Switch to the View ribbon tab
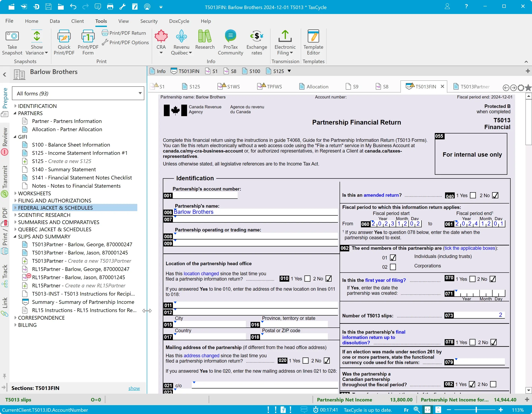Viewport: 532px width, 414px height. click(x=124, y=21)
